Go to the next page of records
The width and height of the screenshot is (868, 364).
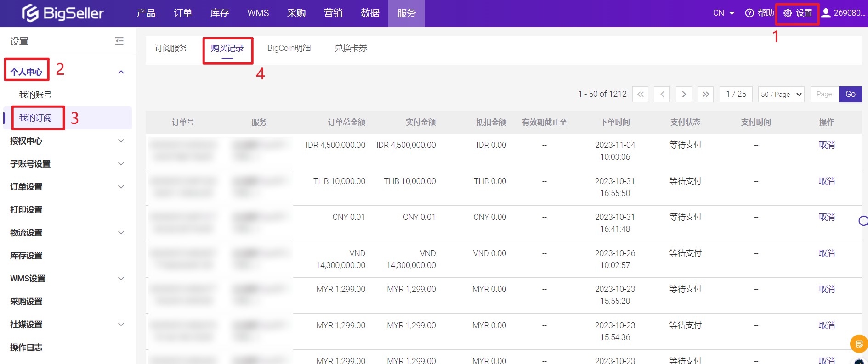(x=684, y=94)
